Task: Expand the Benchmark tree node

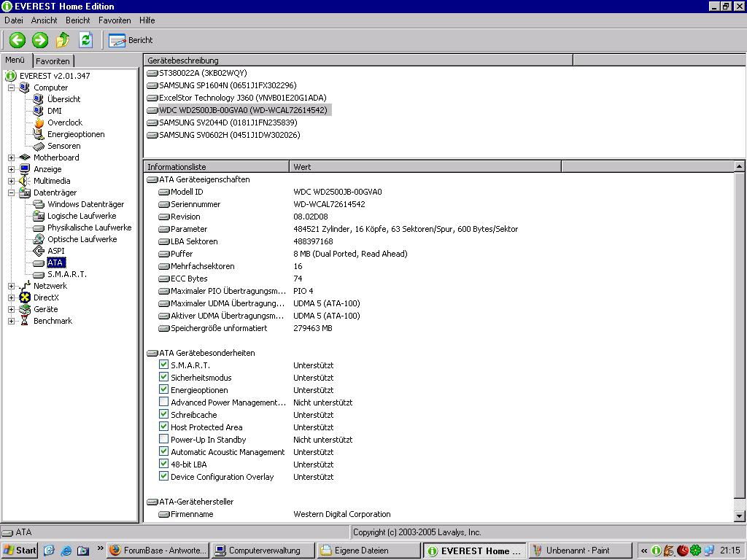Action: [12, 321]
